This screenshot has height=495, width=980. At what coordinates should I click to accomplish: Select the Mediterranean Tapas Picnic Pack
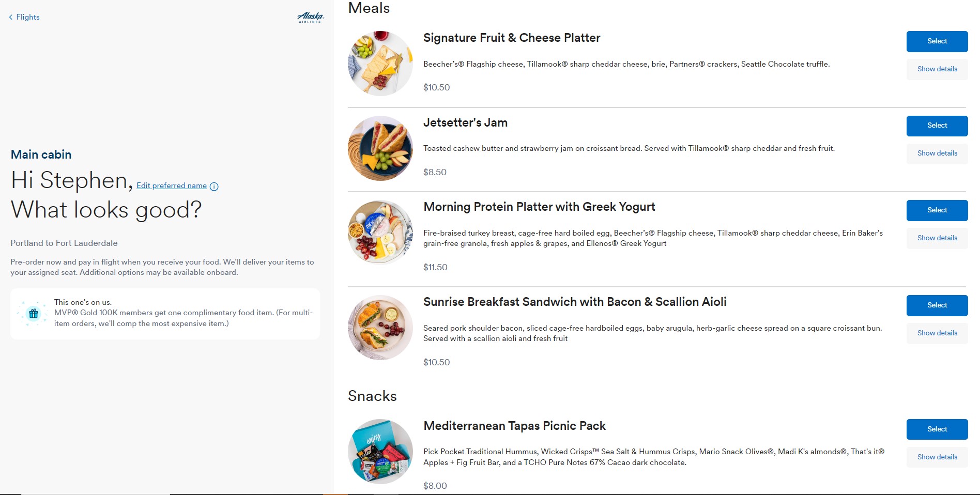[937, 429]
